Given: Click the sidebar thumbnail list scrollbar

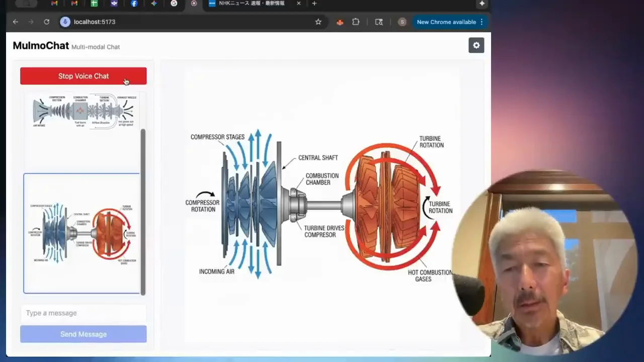Looking at the screenshot, I should click(x=143, y=211).
